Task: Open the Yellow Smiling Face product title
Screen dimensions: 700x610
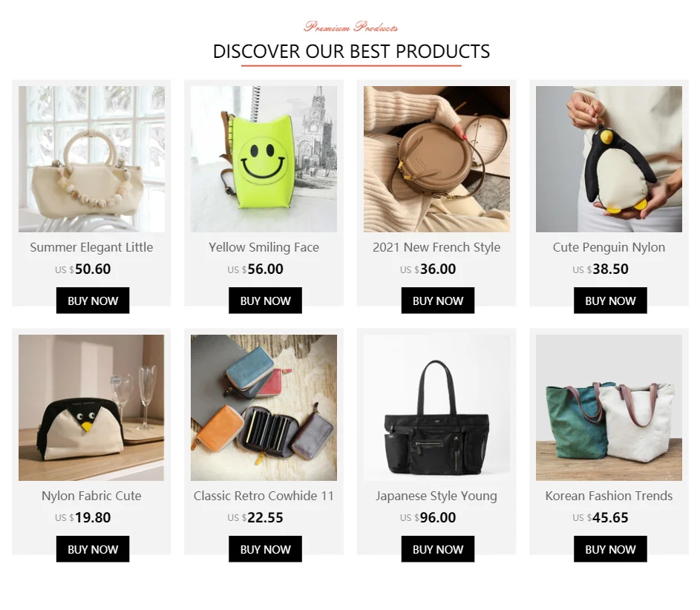Action: click(264, 247)
